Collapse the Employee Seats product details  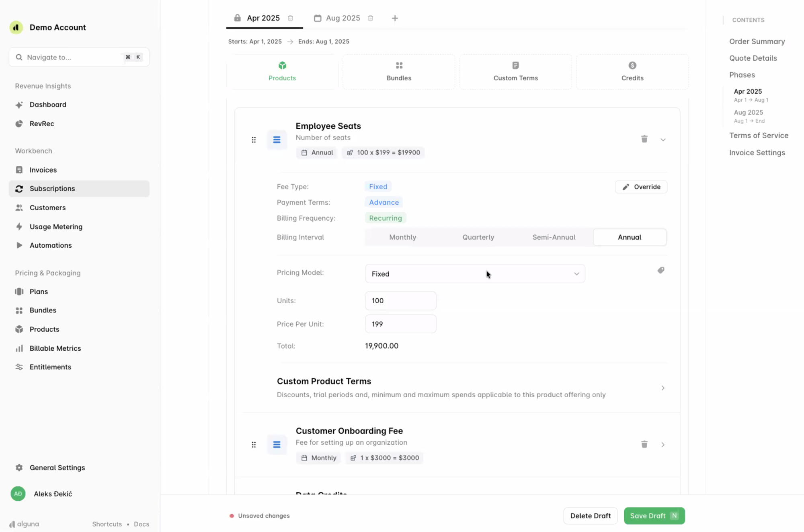tap(663, 139)
